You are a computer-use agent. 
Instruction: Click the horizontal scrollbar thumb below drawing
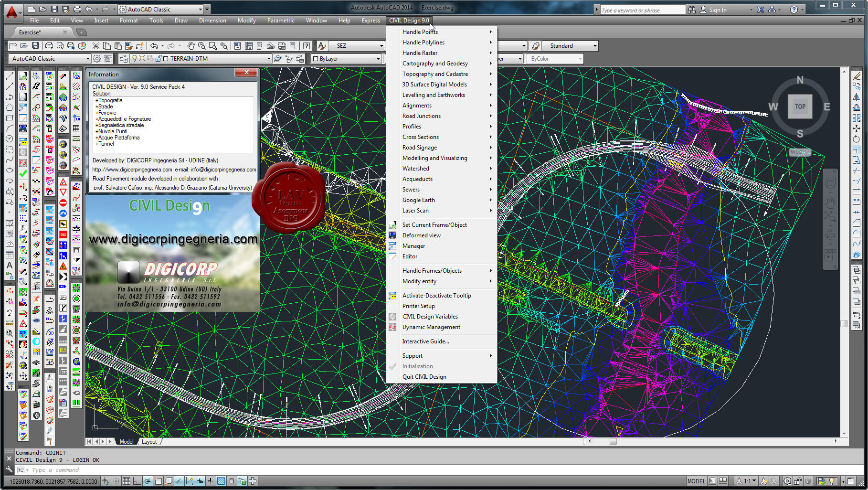click(613, 441)
